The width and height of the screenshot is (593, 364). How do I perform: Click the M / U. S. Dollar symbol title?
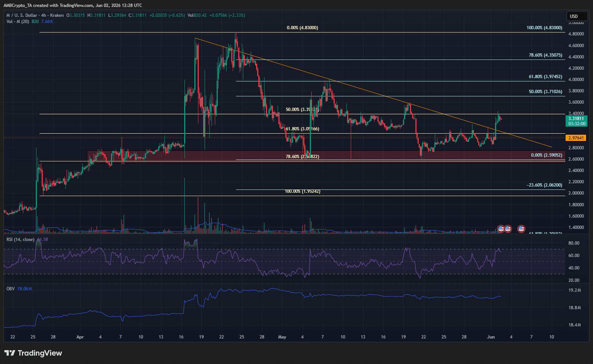[x=22, y=15]
